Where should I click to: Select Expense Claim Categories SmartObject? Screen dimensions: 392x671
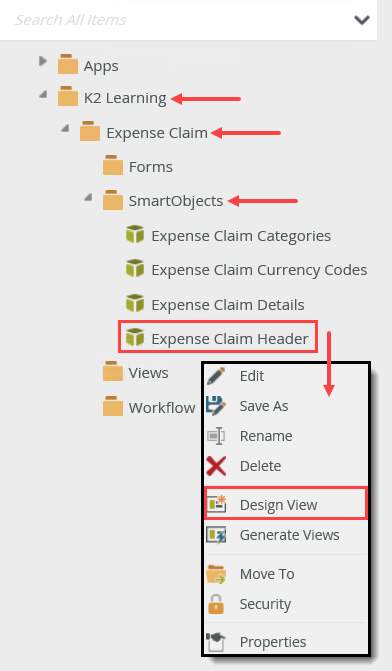click(x=241, y=236)
